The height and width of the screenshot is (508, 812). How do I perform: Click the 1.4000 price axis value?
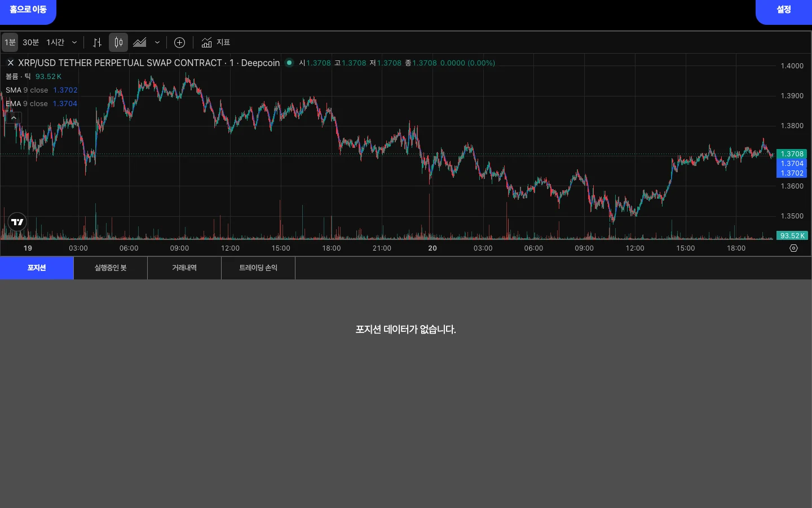pos(792,66)
